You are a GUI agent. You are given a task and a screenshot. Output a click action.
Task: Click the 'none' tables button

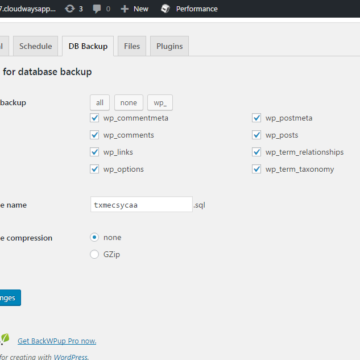coord(129,103)
